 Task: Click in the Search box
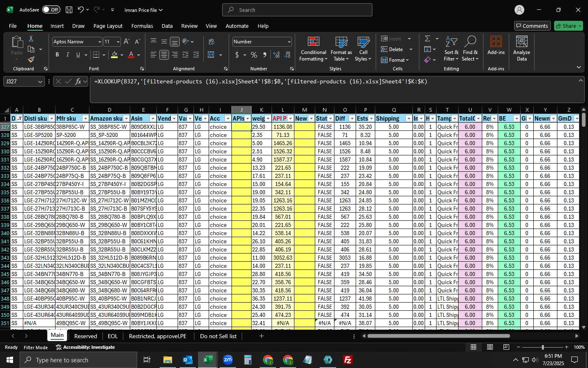297,10
